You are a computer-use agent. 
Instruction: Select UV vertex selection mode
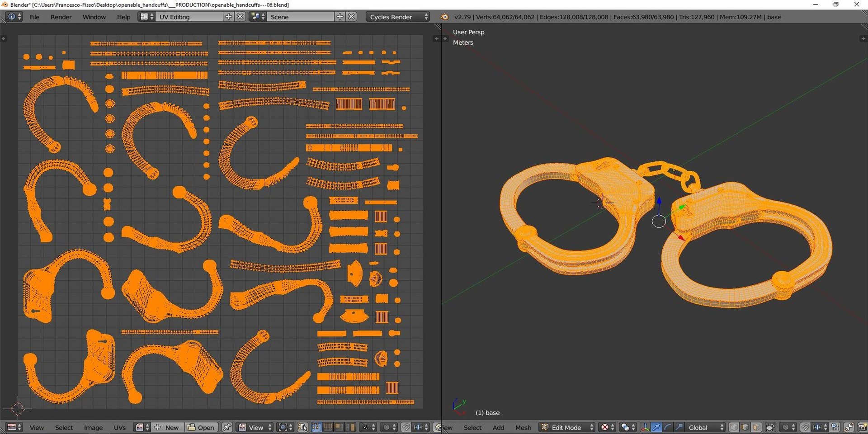pos(316,427)
